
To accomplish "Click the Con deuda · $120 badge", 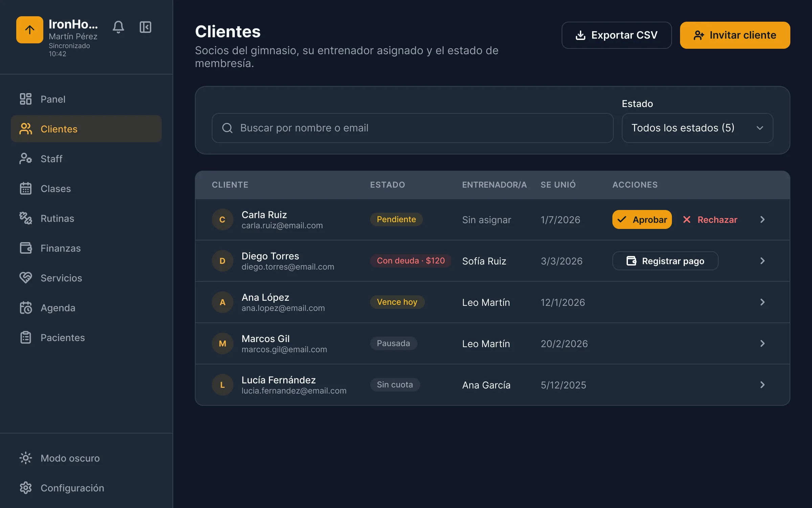I will pos(411,261).
